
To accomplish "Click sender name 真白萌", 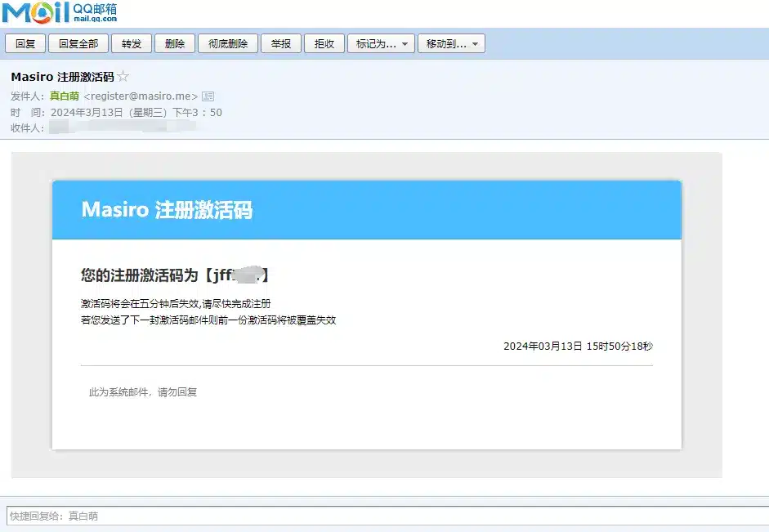I will click(x=65, y=96).
